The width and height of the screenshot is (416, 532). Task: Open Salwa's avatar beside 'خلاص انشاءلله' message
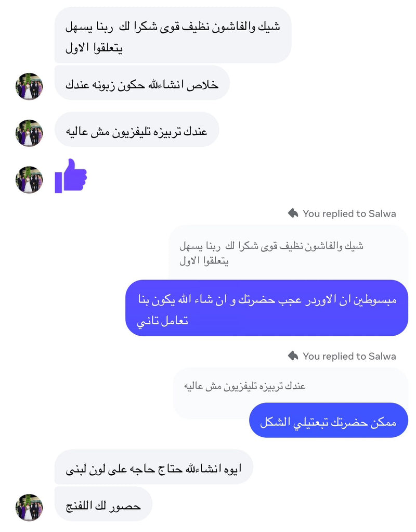29,86
